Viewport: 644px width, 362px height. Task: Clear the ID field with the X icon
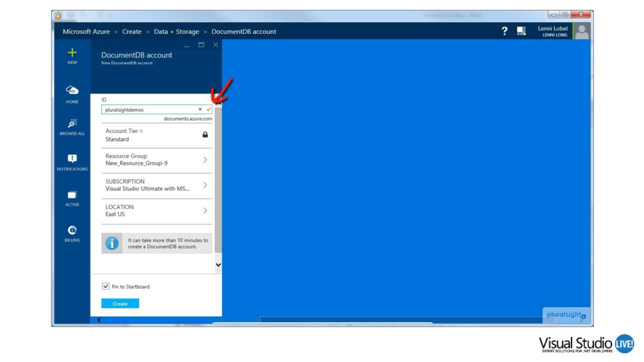[x=200, y=109]
